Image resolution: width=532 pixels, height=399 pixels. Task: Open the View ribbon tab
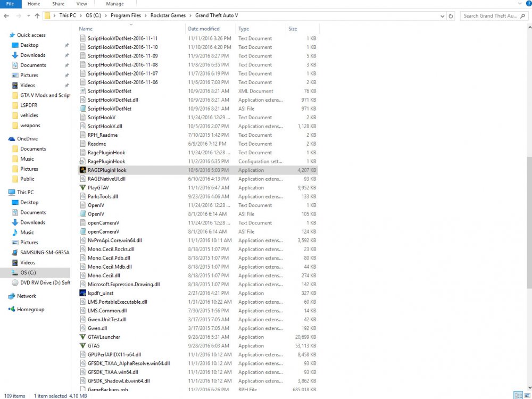coord(81,4)
